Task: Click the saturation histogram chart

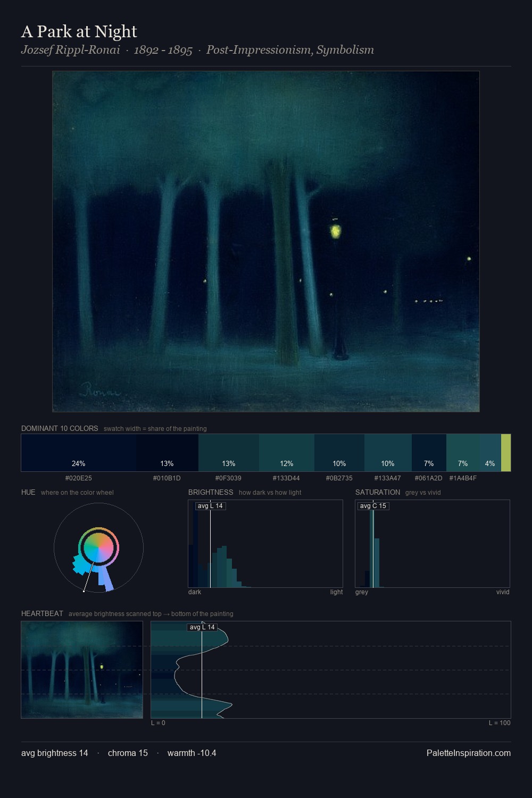Action: tap(433, 544)
